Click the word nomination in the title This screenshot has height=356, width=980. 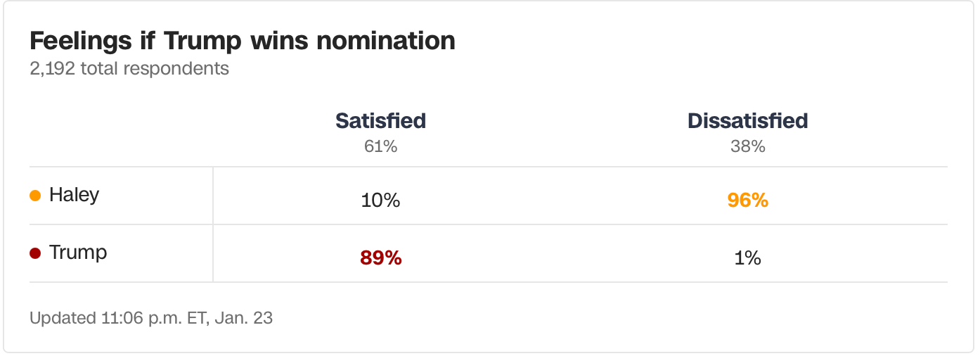(x=386, y=41)
